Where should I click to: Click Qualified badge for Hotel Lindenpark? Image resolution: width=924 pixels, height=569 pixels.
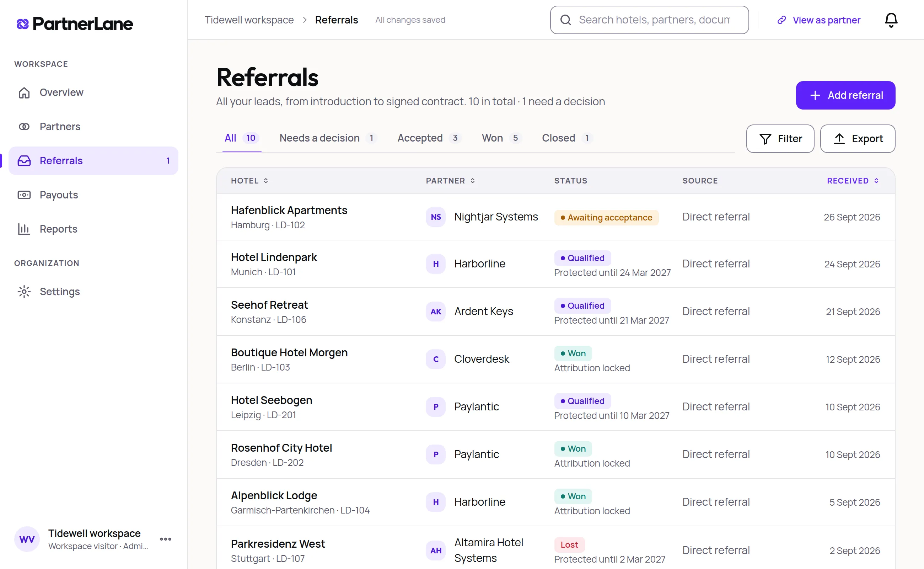pyautogui.click(x=582, y=258)
